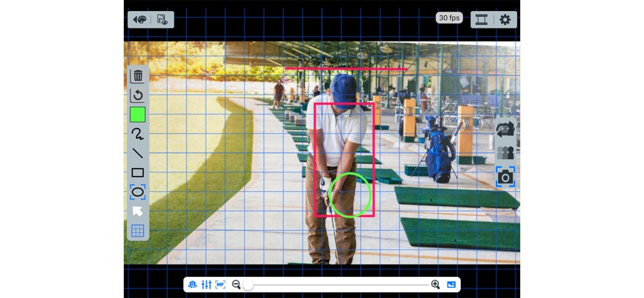The image size is (644, 298).
Task: Select the rectangle shape tool
Action: [x=138, y=172]
